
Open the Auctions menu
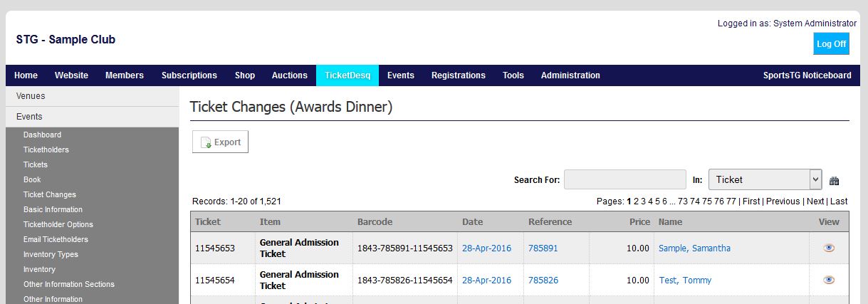click(x=290, y=75)
